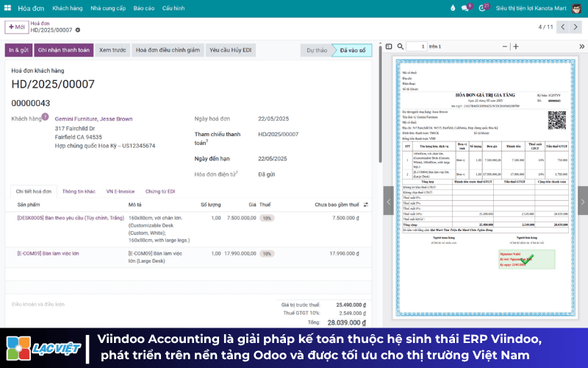Open the Nhà cung cấp menu
Image resolution: width=588 pixels, height=368 pixels.
pyautogui.click(x=108, y=8)
